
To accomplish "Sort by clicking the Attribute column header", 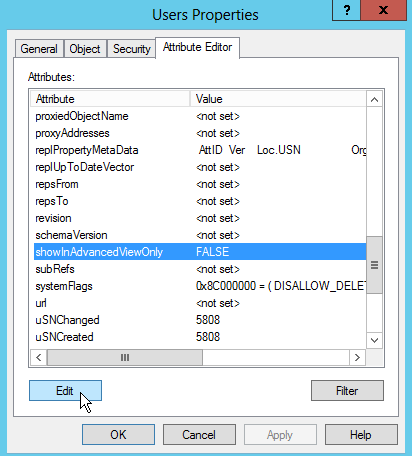I will (x=110, y=99).
